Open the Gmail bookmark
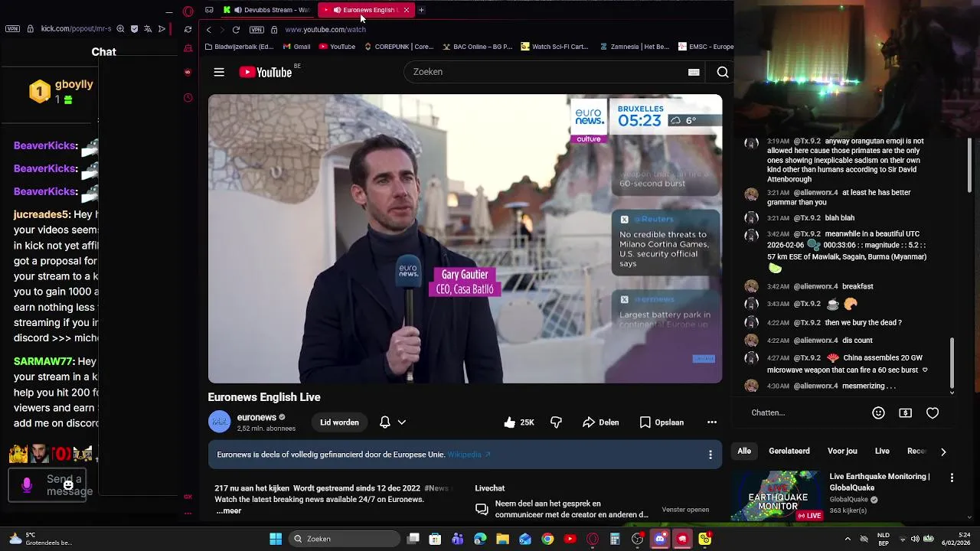The image size is (980, 551). 296,47
